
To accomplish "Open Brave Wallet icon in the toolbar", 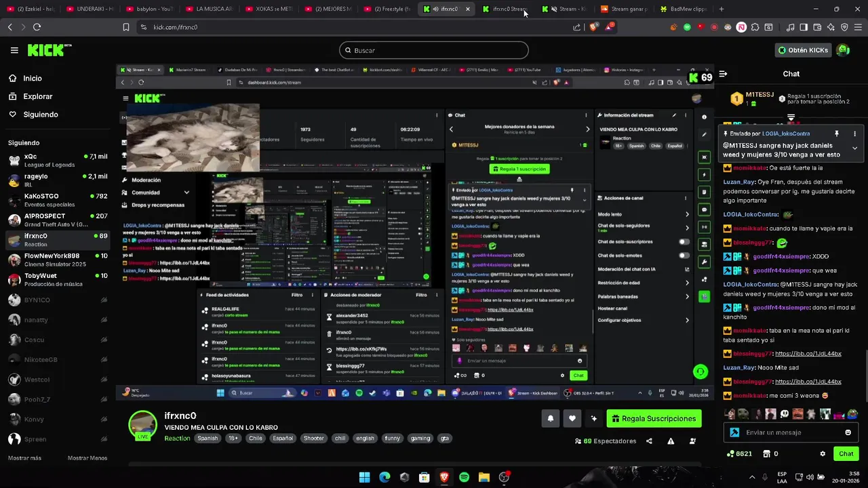I will (x=817, y=27).
